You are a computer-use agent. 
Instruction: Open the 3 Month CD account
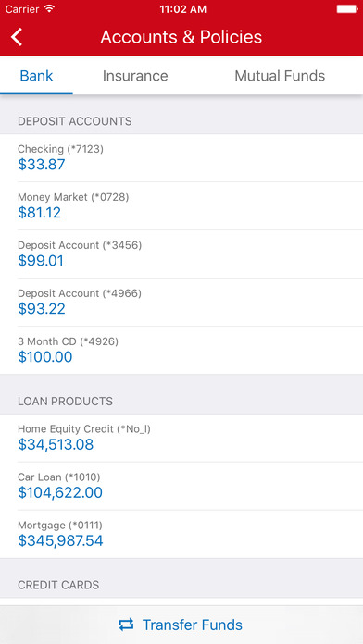point(181,350)
